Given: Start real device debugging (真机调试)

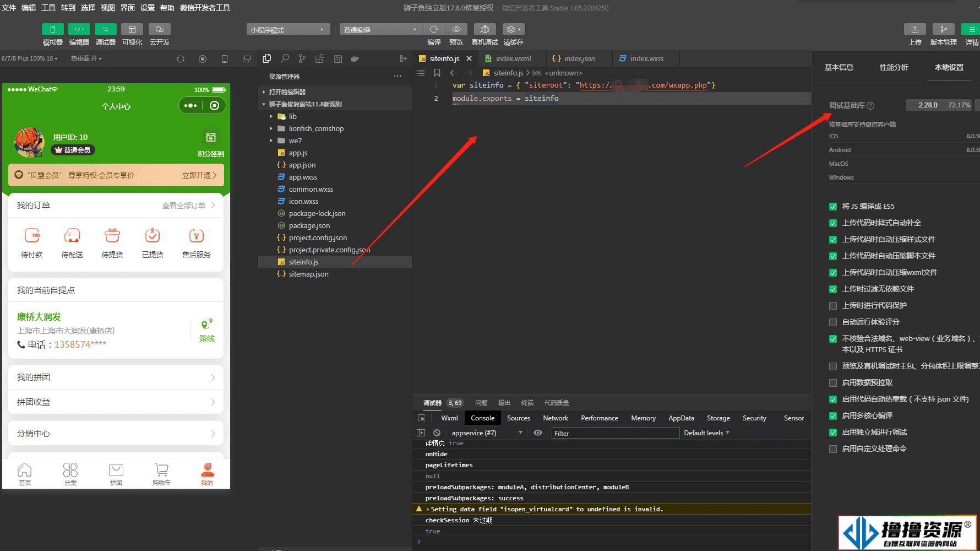Looking at the screenshot, I should pos(484,29).
